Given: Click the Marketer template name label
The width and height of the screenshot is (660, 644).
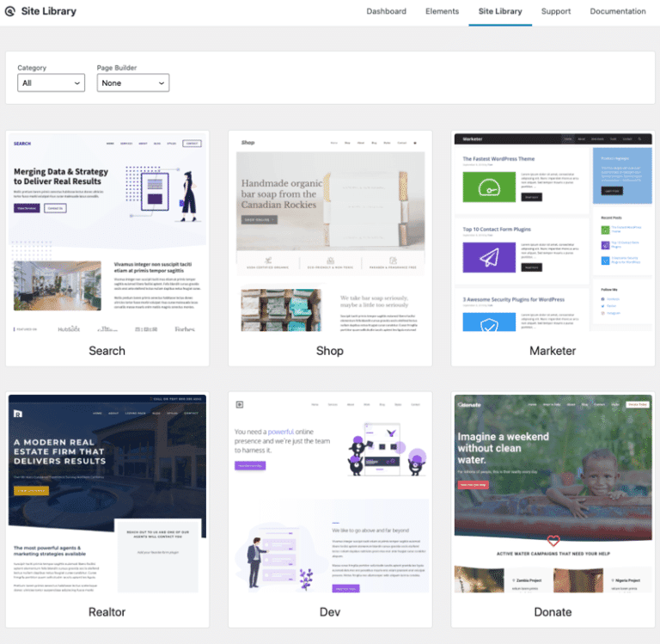Looking at the screenshot, I should [553, 351].
